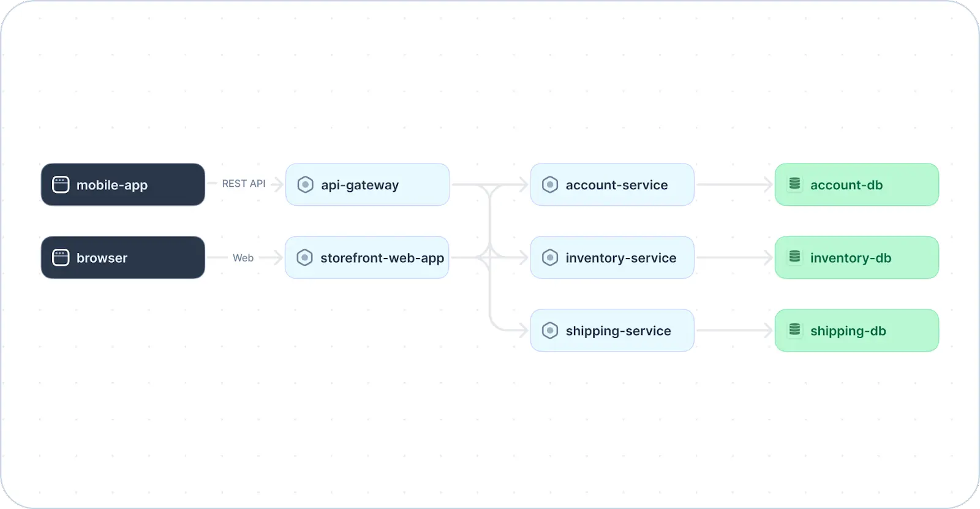The height and width of the screenshot is (509, 980).
Task: Click the hexagon icon on inventory-service
Action: point(550,258)
